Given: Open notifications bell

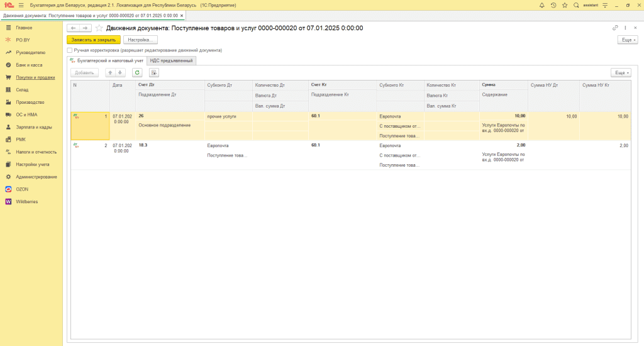Looking at the screenshot, I should [x=541, y=5].
